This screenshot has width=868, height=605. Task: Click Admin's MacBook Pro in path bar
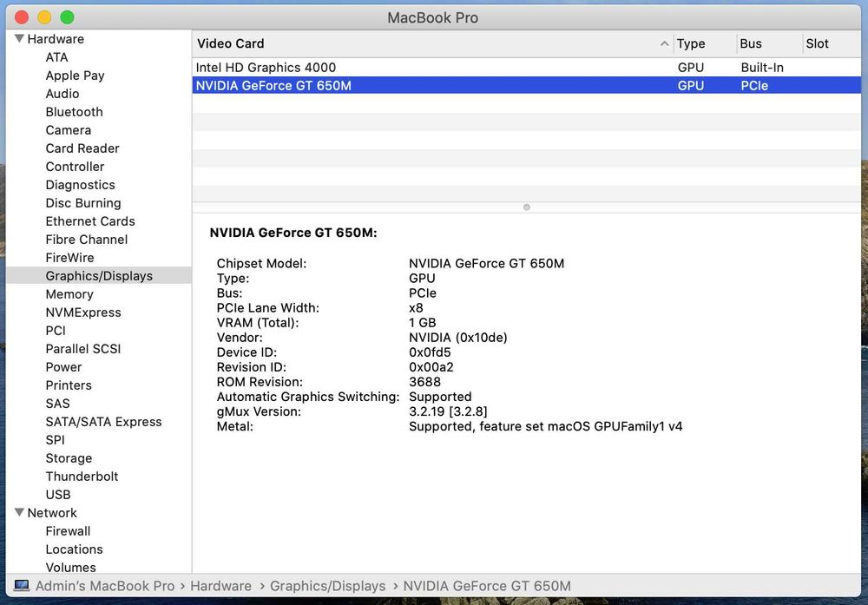(x=105, y=586)
